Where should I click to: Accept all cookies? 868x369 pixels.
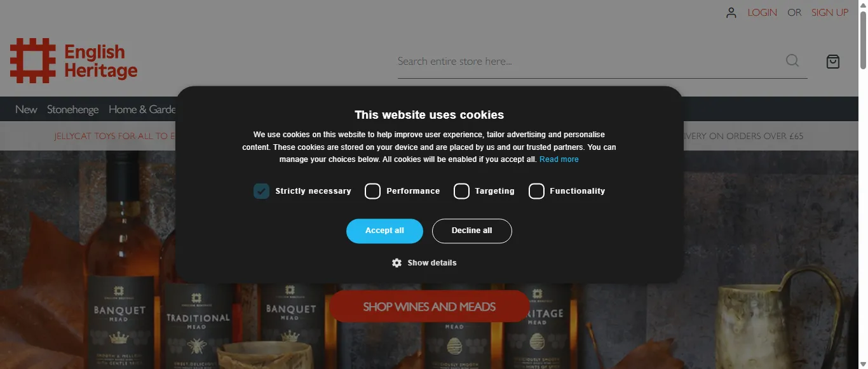coord(384,231)
